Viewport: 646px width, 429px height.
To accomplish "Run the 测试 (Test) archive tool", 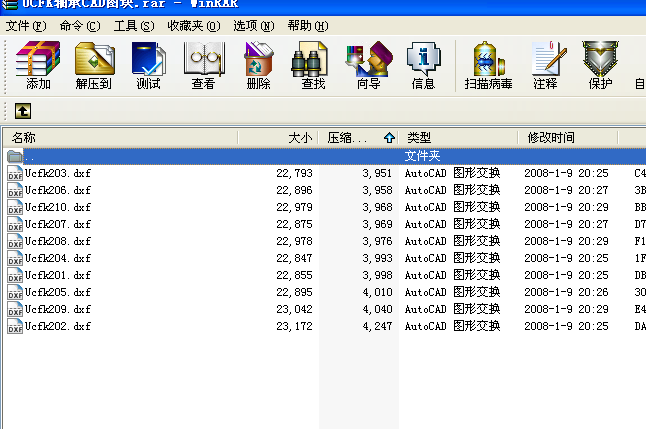I will [x=148, y=65].
